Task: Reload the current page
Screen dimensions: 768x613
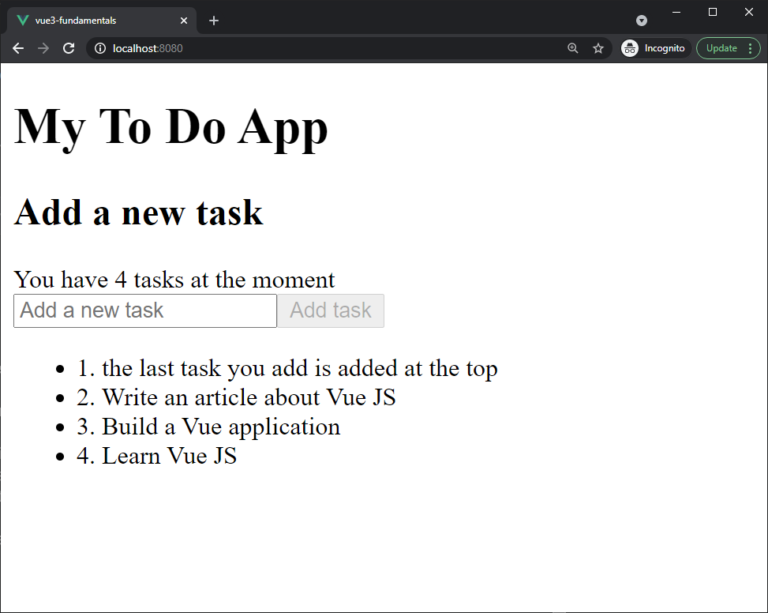Action: (69, 48)
